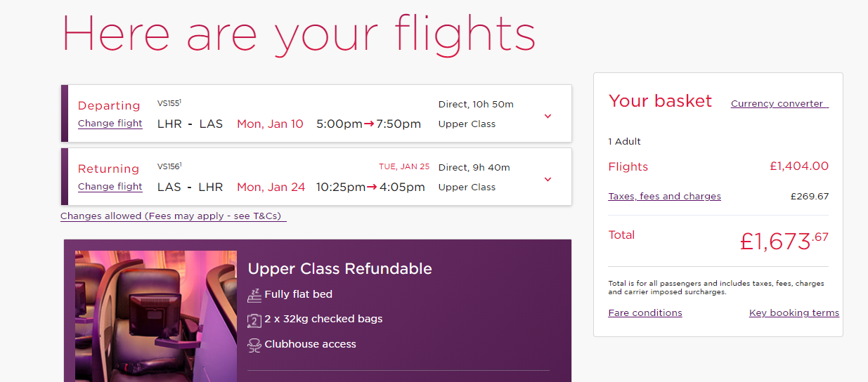The width and height of the screenshot is (868, 382).
Task: Click the Upper Class Refundable heading
Action: point(339,269)
